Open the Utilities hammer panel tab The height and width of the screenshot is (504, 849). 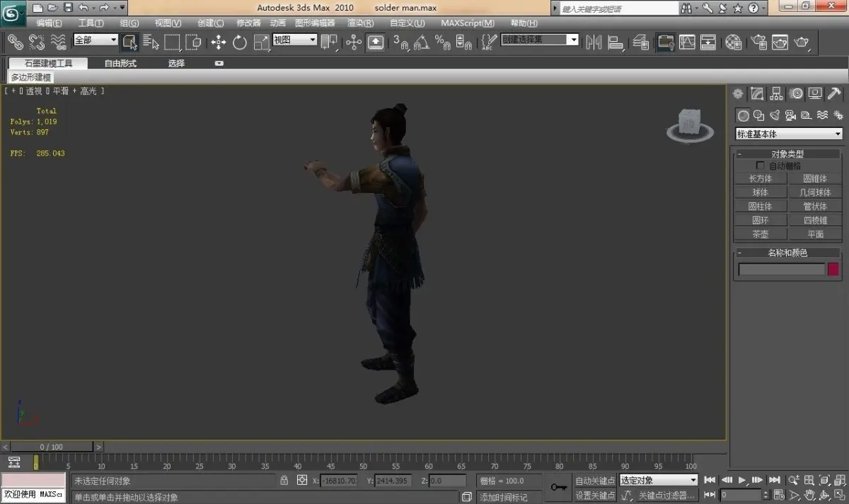point(834,93)
